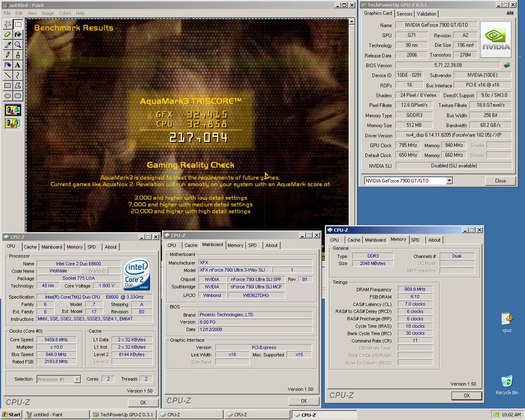
Task: Open SPD tab in the Memory CPU-Z window
Action: click(x=415, y=240)
